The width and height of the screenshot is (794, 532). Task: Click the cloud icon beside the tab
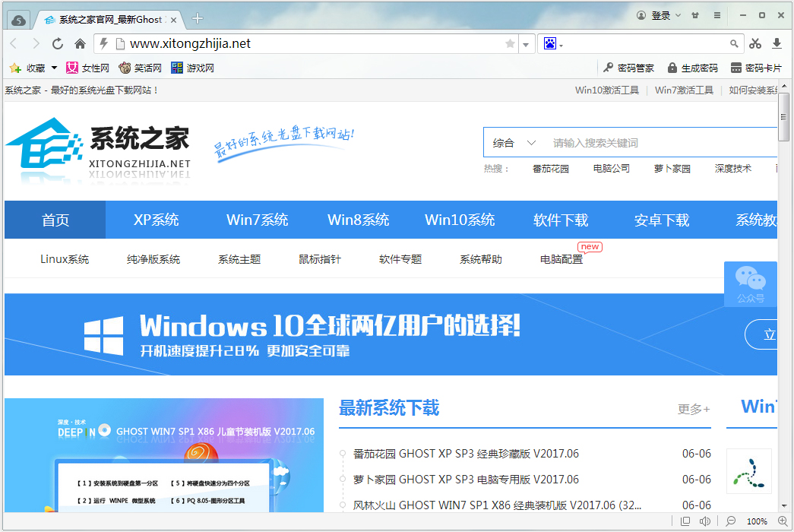20,19
